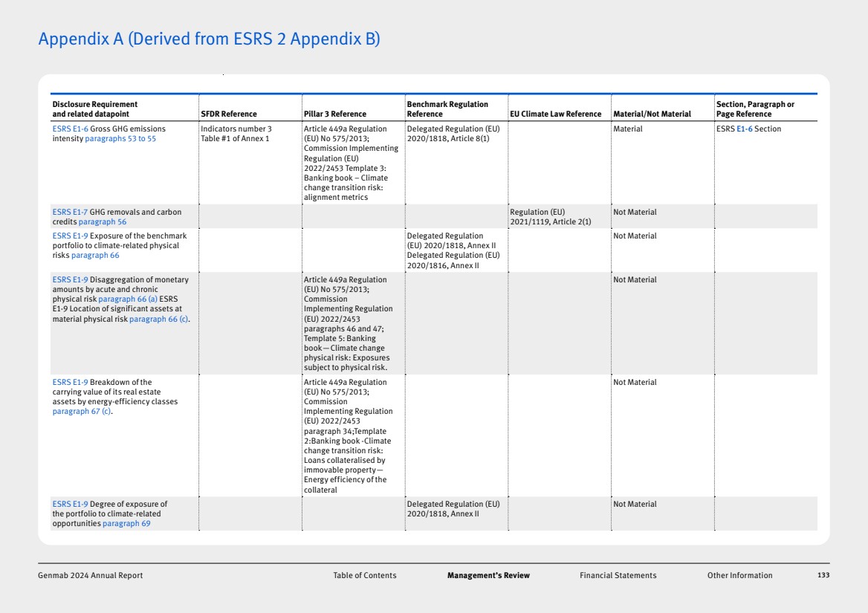Open Table of Contents in footer
This screenshot has height=613, width=868.
pyautogui.click(x=364, y=575)
